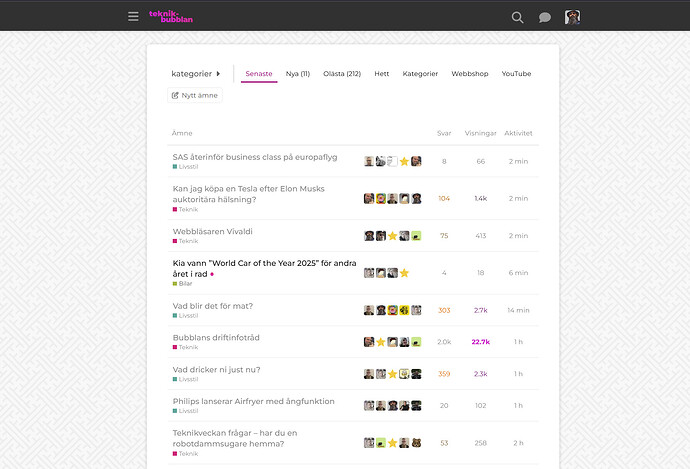This screenshot has height=469, width=690.
Task: Click Teknik category under Tesla topic
Action: tap(185, 209)
